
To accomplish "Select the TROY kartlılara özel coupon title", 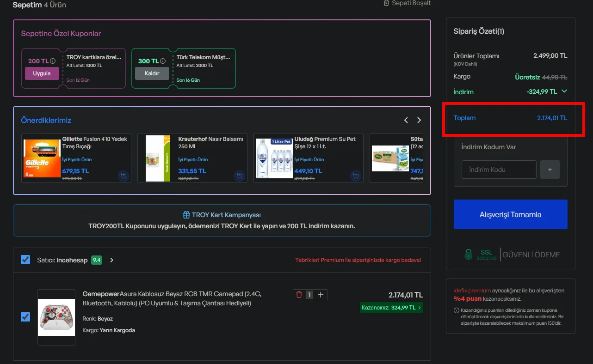I will (x=94, y=57).
